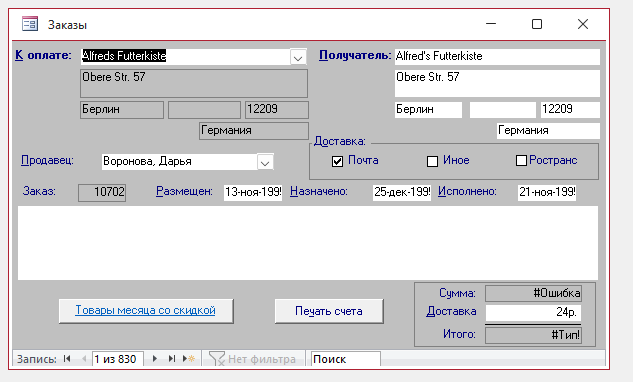Check the Ространс delivery checkbox

(x=521, y=161)
